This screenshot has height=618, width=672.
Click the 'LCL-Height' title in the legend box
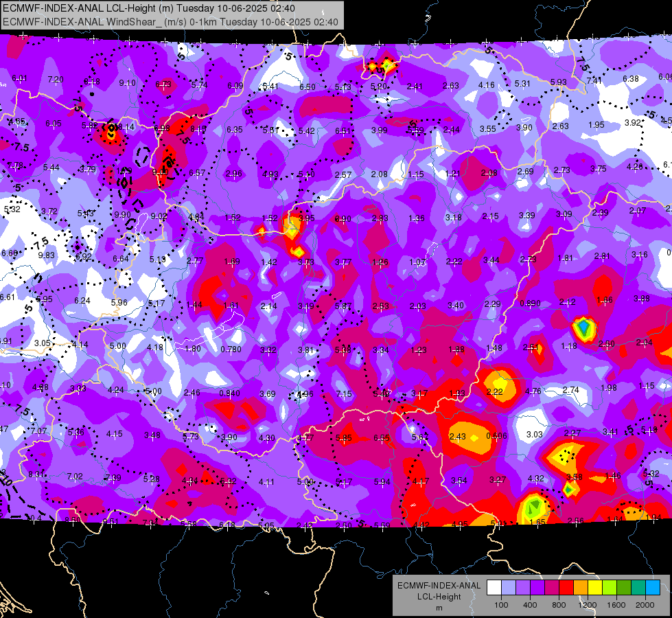(x=439, y=597)
